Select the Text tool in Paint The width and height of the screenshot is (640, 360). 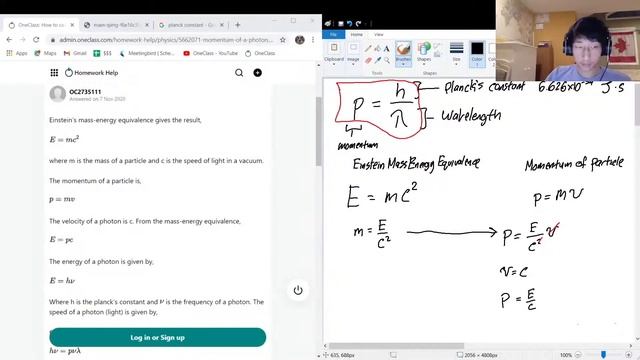pyautogui.click(x=386, y=49)
